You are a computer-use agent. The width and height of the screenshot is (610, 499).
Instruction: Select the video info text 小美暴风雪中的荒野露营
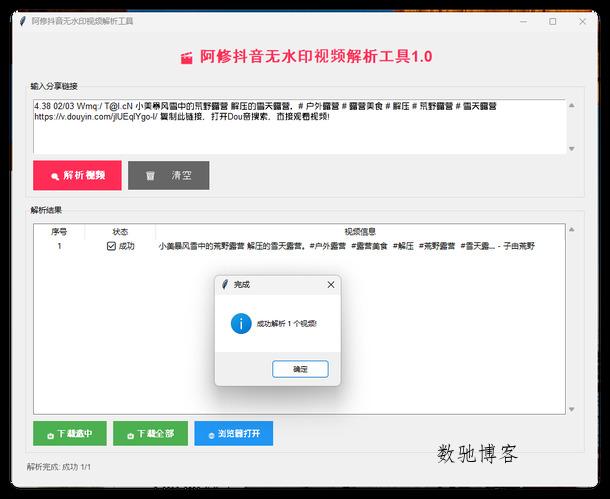[x=202, y=246]
